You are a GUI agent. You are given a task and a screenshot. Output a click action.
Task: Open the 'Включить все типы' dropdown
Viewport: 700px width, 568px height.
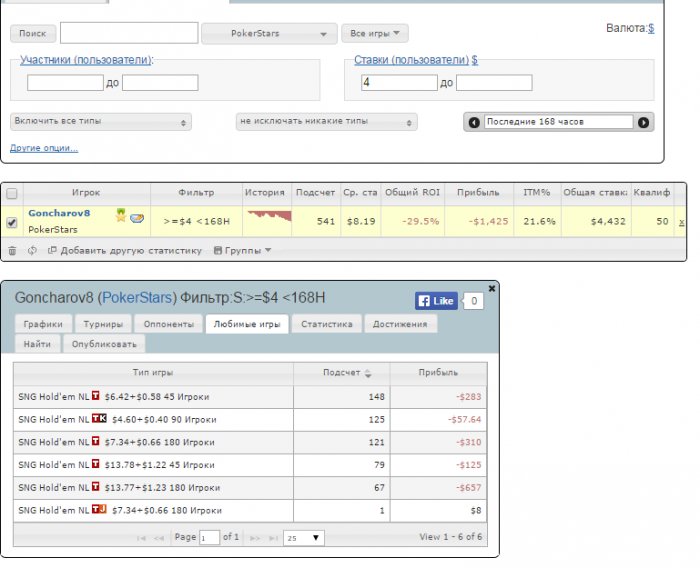(x=100, y=122)
